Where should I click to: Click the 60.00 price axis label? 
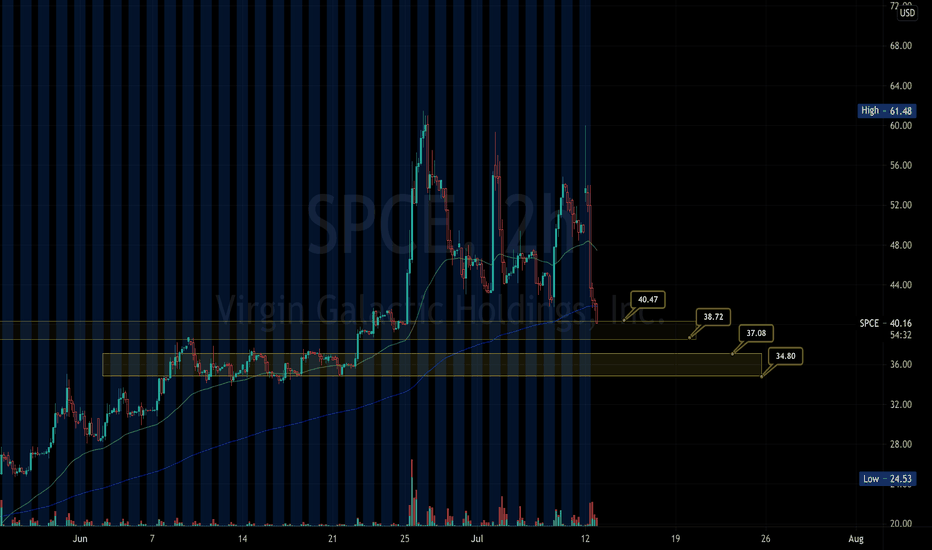pos(900,125)
